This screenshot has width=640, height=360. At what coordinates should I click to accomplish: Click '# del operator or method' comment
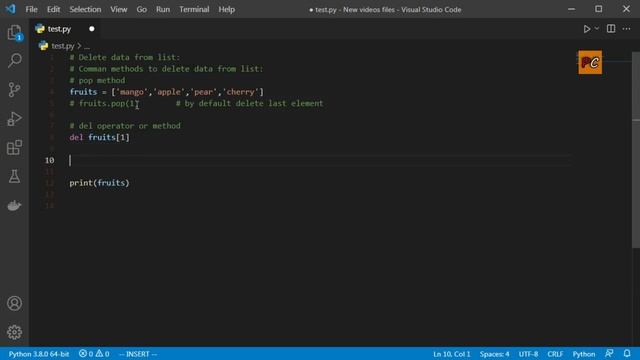coord(125,126)
